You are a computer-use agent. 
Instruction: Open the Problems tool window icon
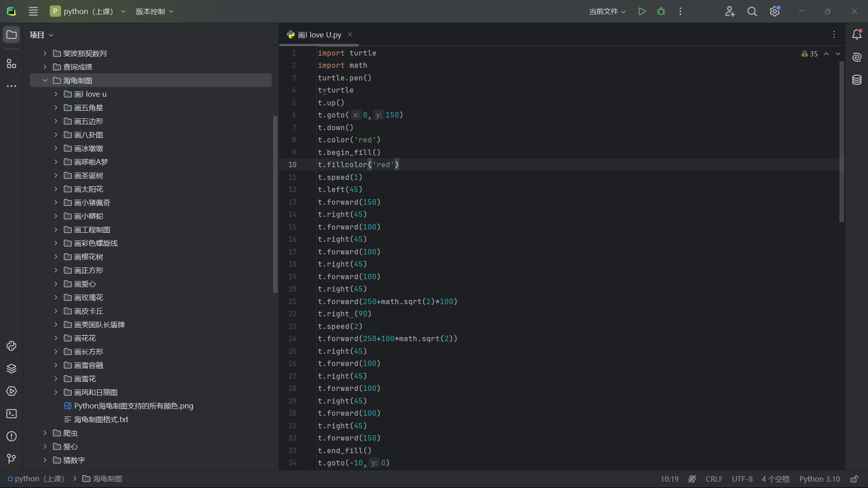click(x=11, y=436)
